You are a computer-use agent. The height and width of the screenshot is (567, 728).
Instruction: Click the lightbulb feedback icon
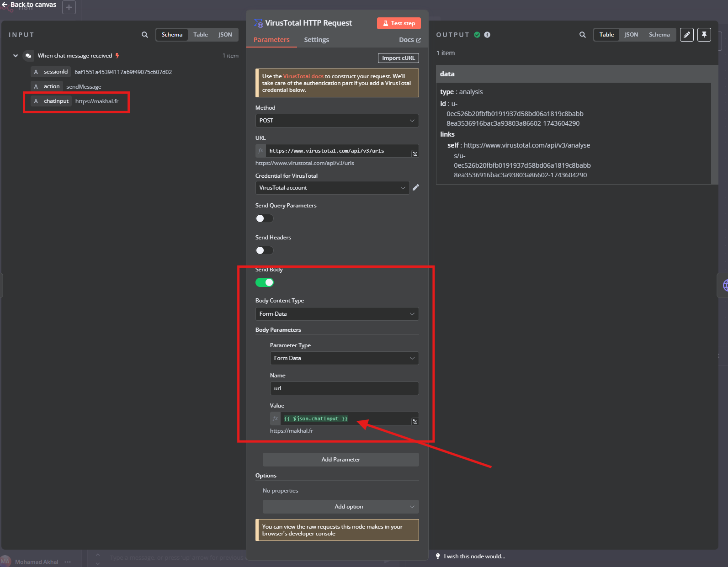[x=438, y=556]
